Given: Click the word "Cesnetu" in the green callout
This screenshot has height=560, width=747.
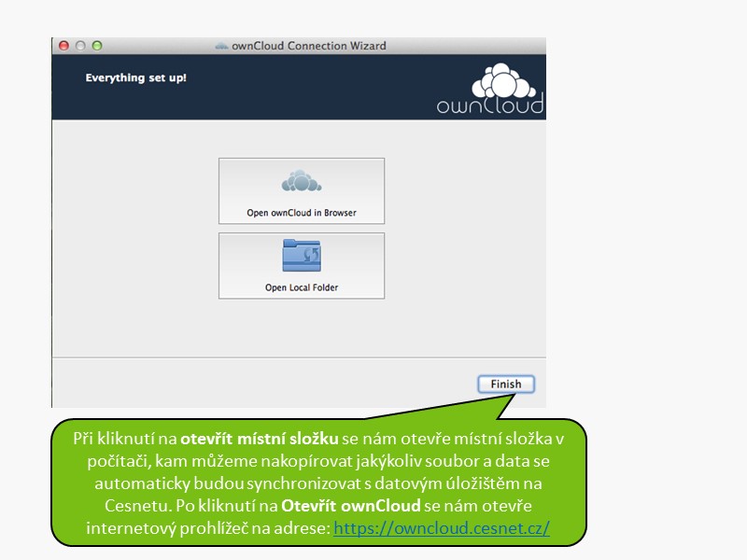Looking at the screenshot, I should coord(136,506).
